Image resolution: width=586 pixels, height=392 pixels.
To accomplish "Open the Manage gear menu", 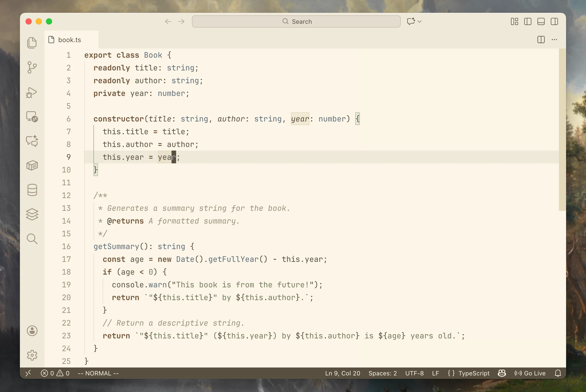I will click(x=32, y=355).
